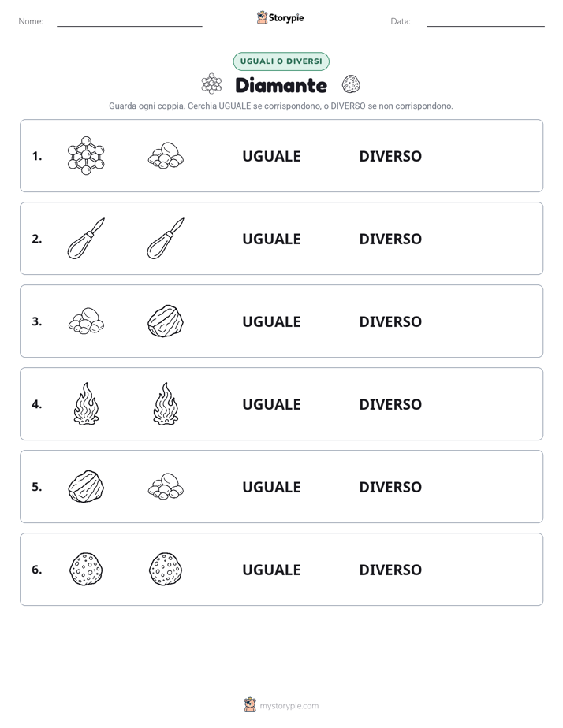Click the rough rock icon in row 3
The width and height of the screenshot is (563, 728).
tap(166, 321)
